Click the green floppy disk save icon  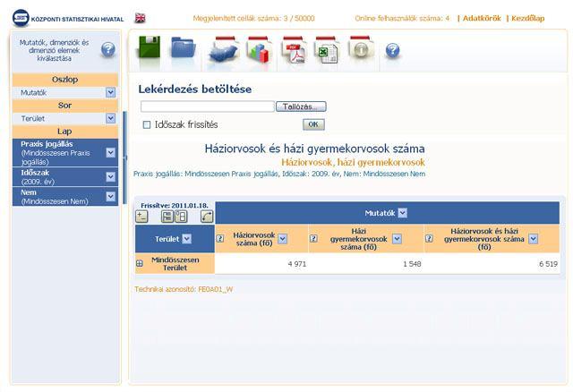149,47
